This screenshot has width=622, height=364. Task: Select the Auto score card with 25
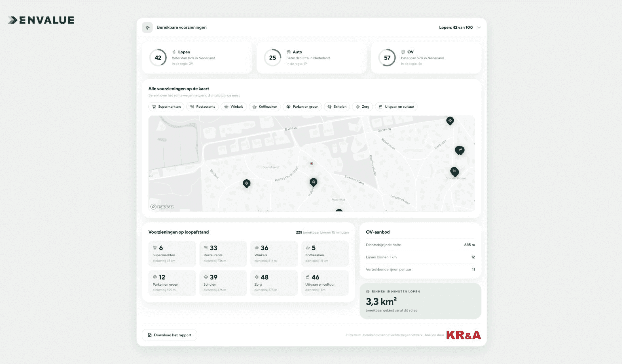tap(311, 57)
